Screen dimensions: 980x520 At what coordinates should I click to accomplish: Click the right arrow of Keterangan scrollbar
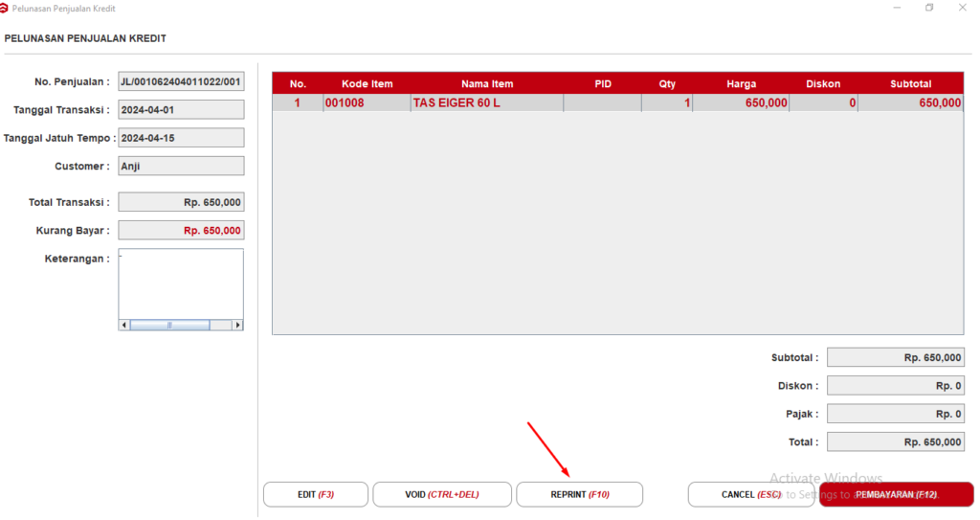tap(238, 326)
